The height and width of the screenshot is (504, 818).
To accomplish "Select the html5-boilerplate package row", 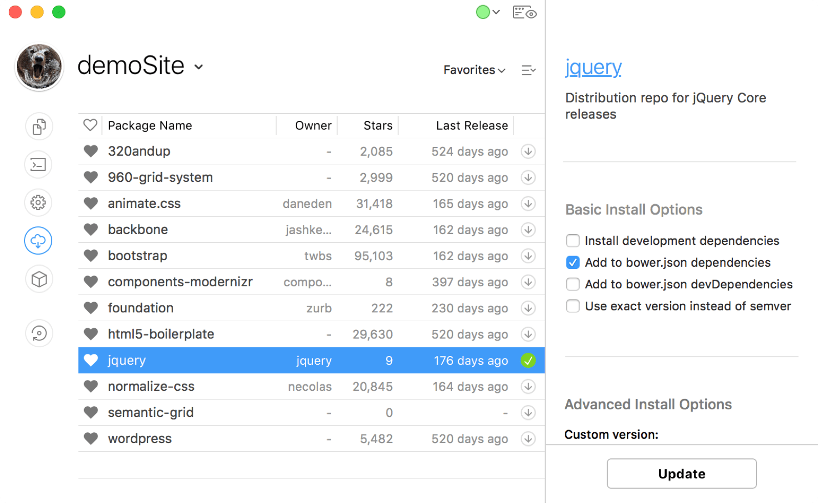I will (312, 334).
